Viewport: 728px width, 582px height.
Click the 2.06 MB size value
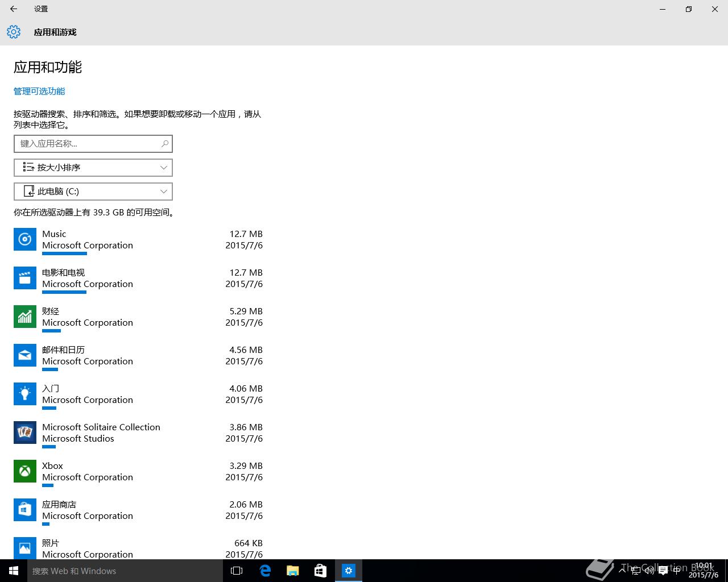(246, 504)
